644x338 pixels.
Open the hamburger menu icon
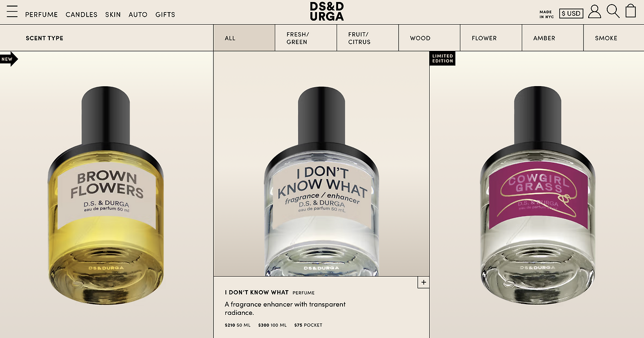click(x=12, y=12)
